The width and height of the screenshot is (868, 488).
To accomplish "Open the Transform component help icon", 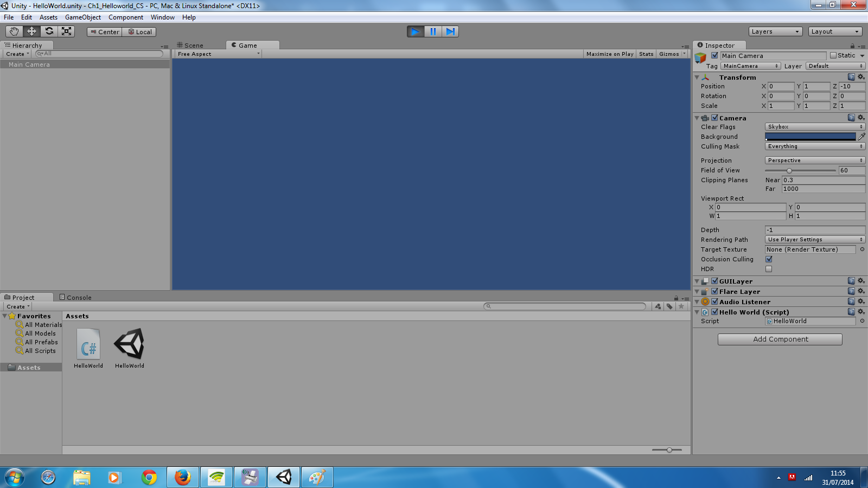I will tap(851, 77).
